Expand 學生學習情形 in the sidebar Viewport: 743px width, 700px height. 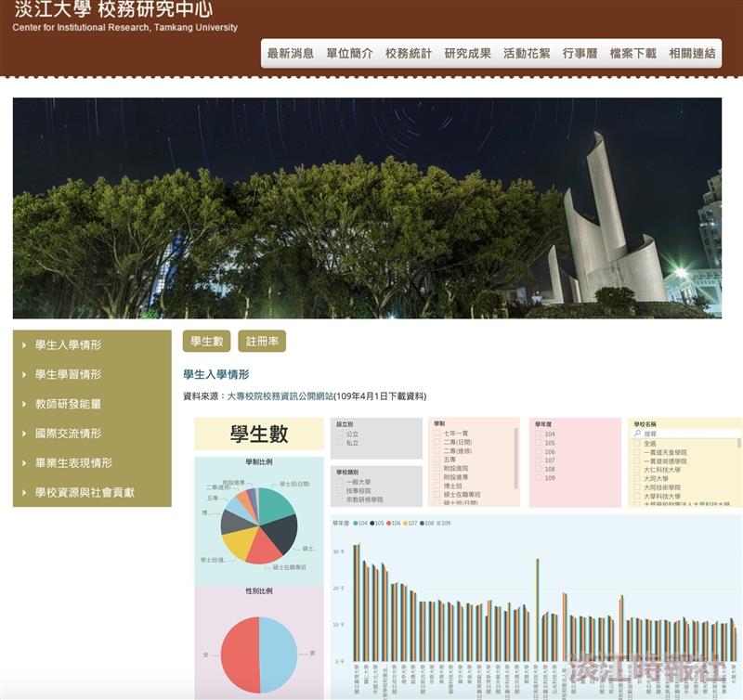point(68,374)
